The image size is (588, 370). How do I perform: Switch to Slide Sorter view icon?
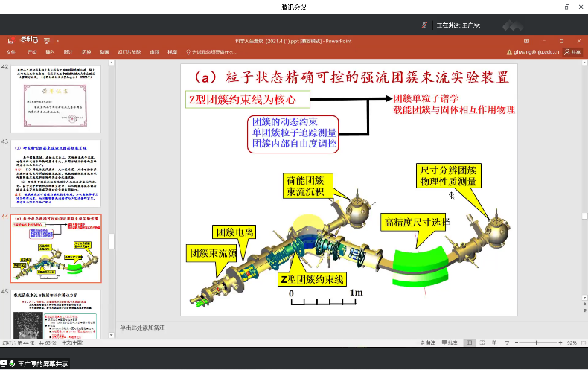tap(483, 342)
